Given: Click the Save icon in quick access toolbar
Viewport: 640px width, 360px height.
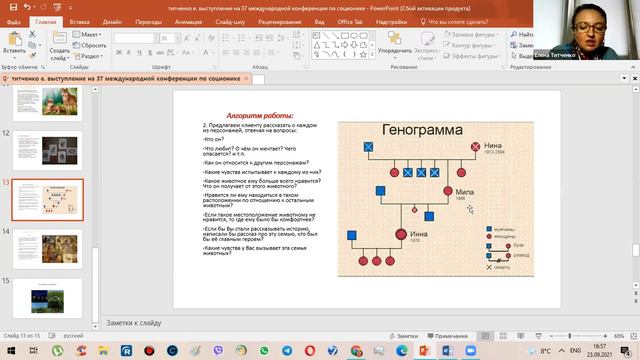Looking at the screenshot, I should click(x=13, y=7).
